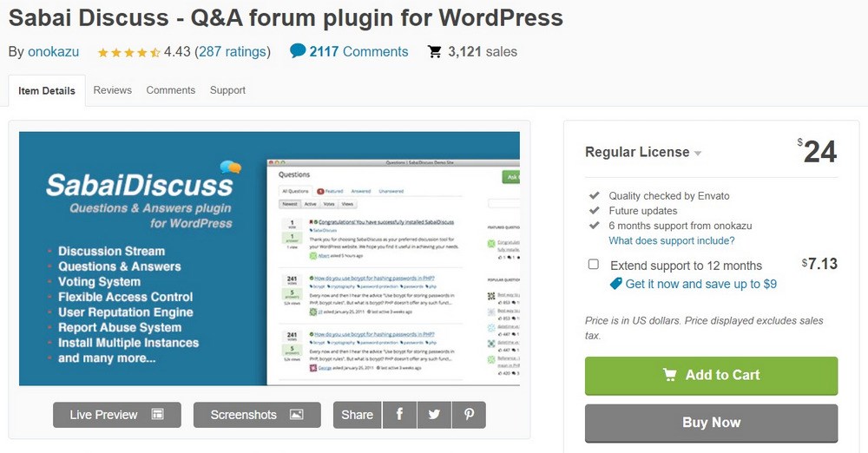The image size is (868, 453).
Task: View the Screenshots button
Action: pos(257,415)
